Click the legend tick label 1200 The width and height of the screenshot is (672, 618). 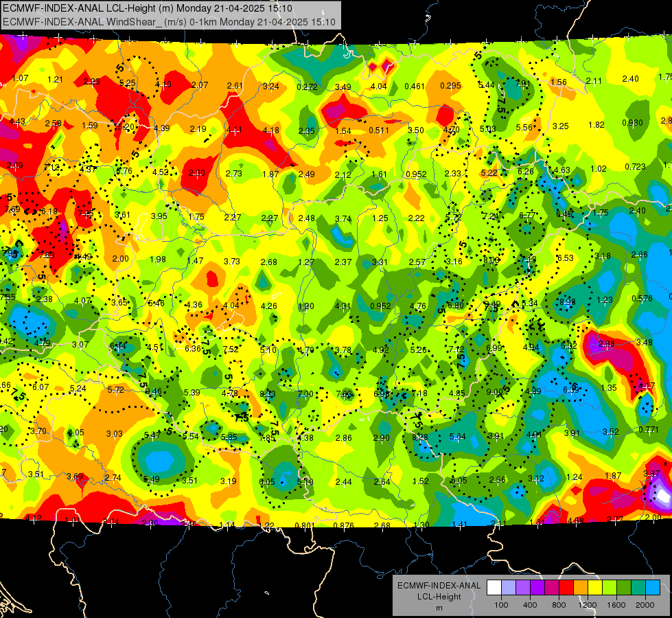coord(588,605)
